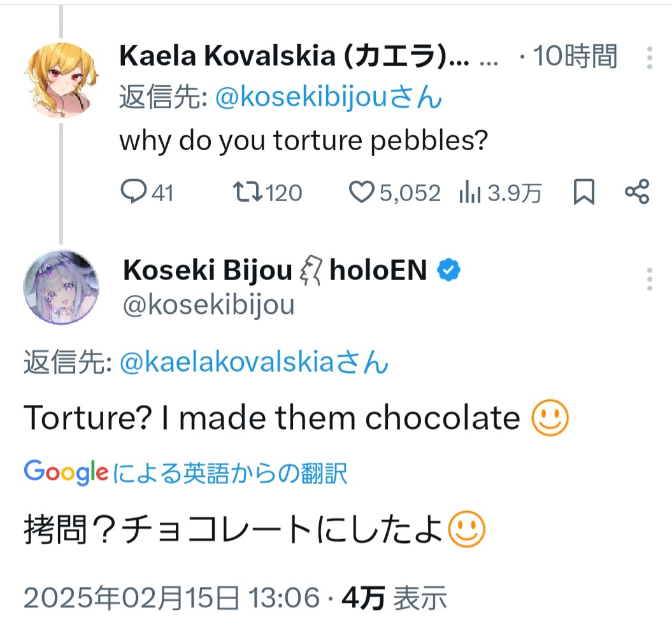Click the Google translation attribution link
672x634 pixels.
pos(185,473)
